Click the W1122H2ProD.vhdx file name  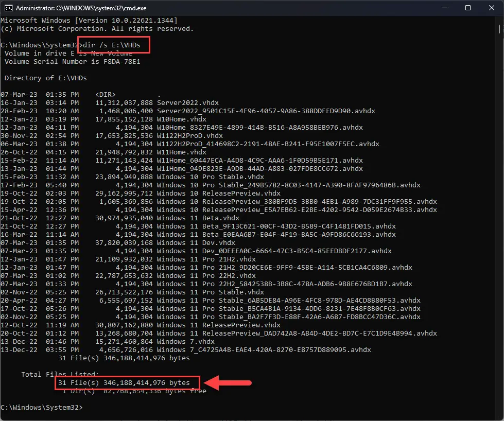pyautogui.click(x=189, y=136)
